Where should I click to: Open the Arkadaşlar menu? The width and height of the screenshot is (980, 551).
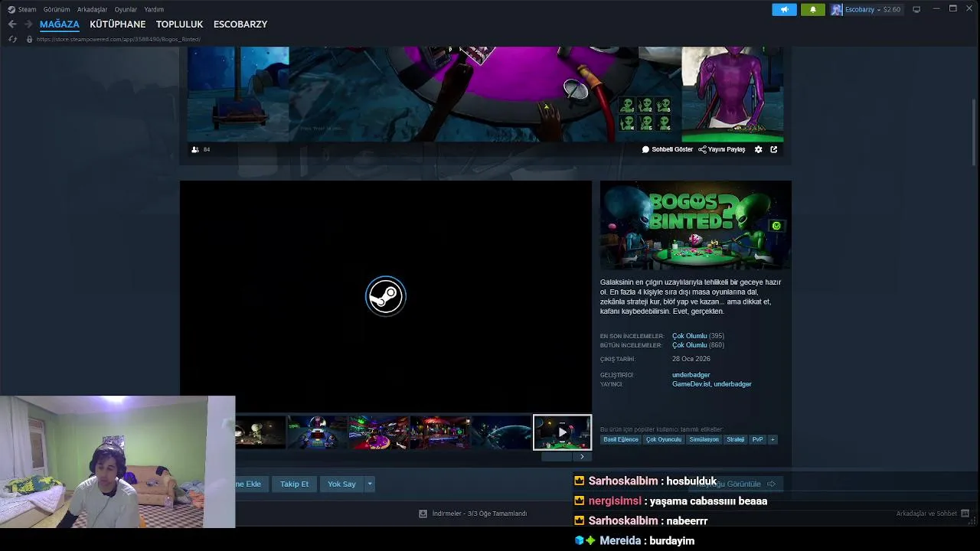(92, 9)
